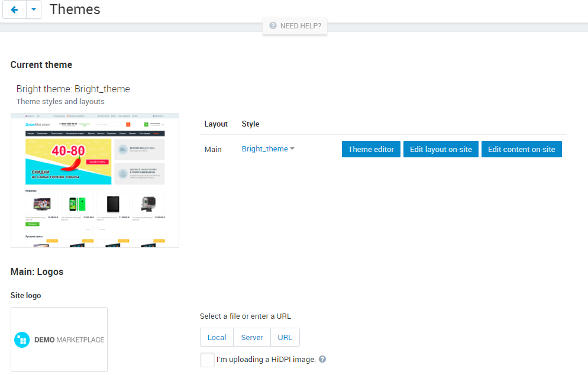Open the Need Help panel
The image size is (588, 375).
pyautogui.click(x=295, y=26)
